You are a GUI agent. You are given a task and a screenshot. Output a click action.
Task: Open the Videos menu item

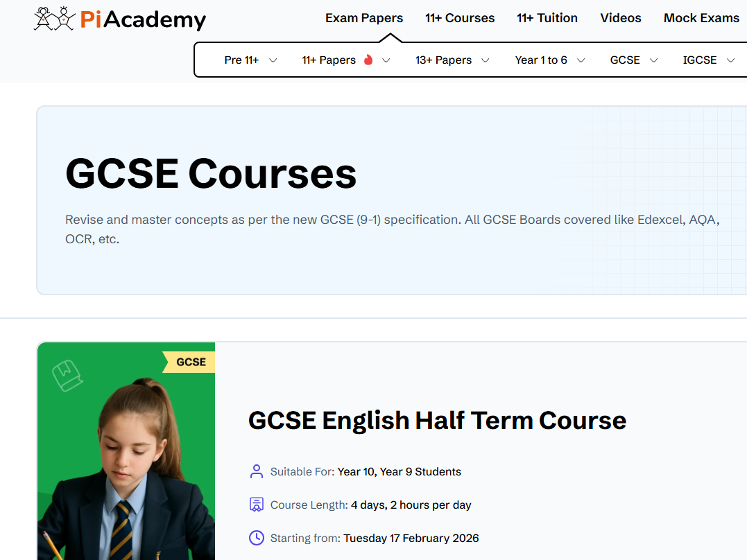[620, 18]
